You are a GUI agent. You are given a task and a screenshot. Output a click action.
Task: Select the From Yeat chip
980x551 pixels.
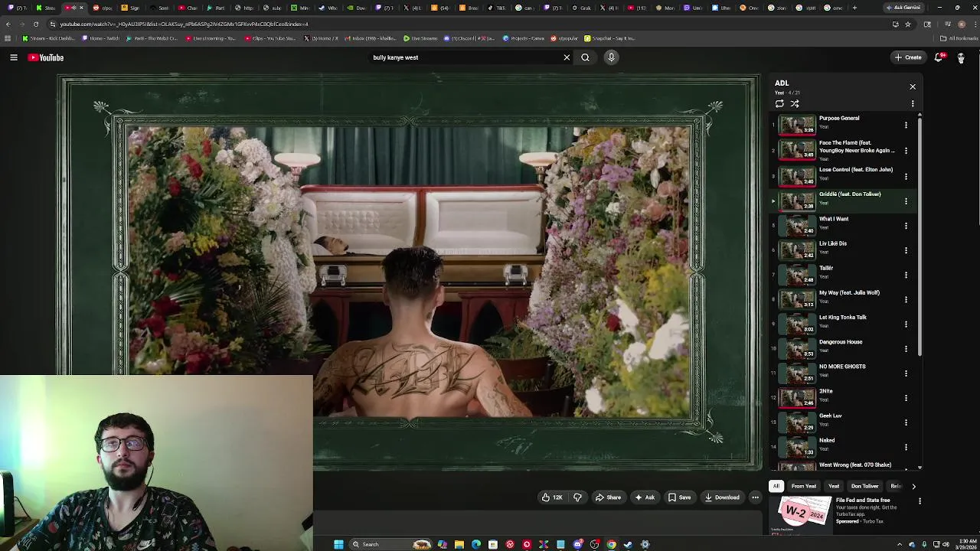[804, 486]
